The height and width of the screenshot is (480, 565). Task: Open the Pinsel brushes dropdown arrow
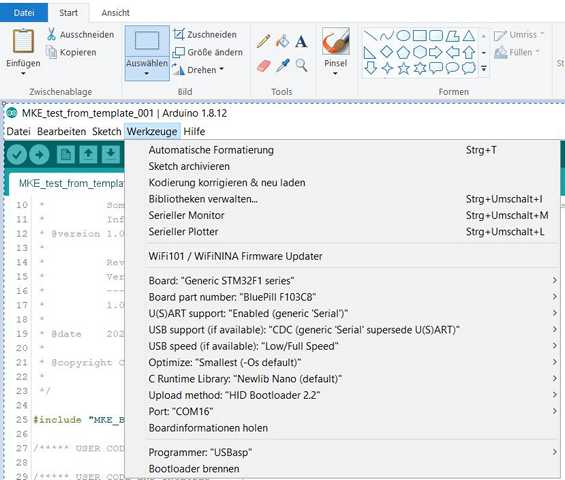335,74
